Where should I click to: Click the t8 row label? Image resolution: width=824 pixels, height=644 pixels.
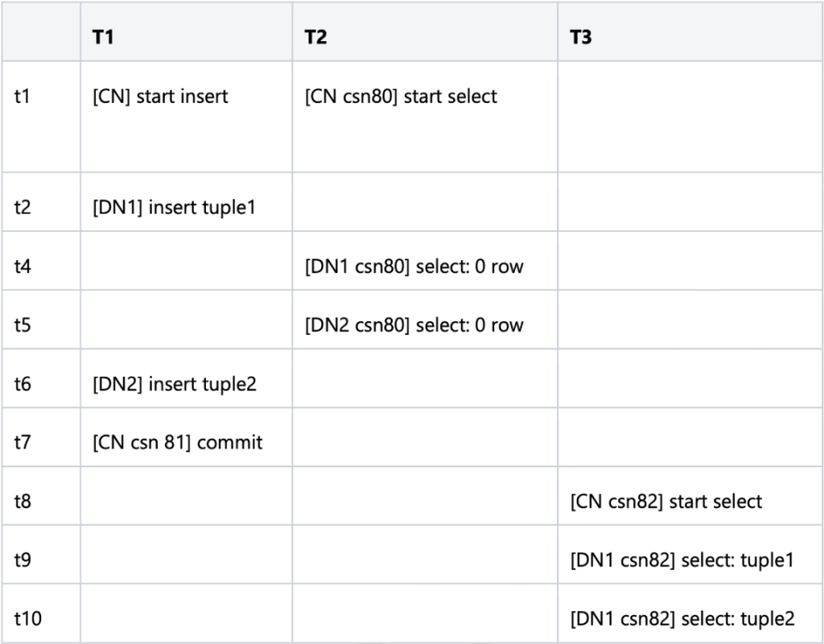point(23,501)
